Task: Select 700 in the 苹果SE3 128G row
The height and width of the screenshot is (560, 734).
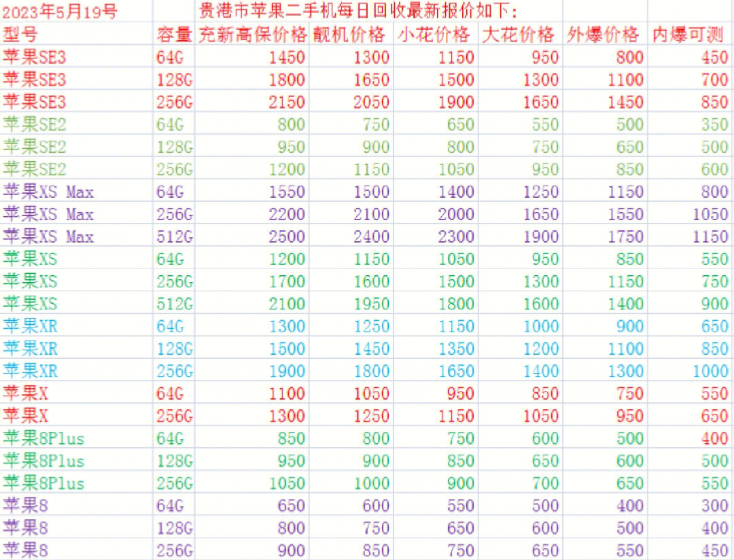Action: tap(714, 80)
